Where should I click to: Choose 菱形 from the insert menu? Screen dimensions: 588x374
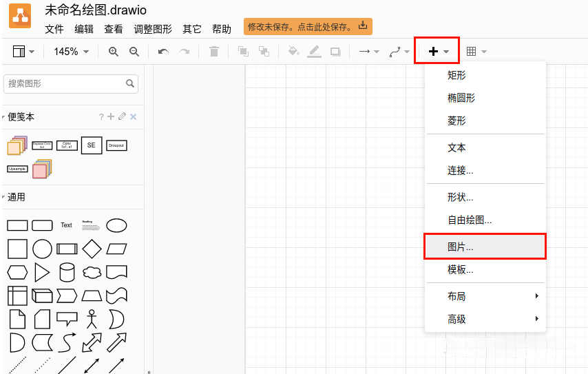(485, 121)
